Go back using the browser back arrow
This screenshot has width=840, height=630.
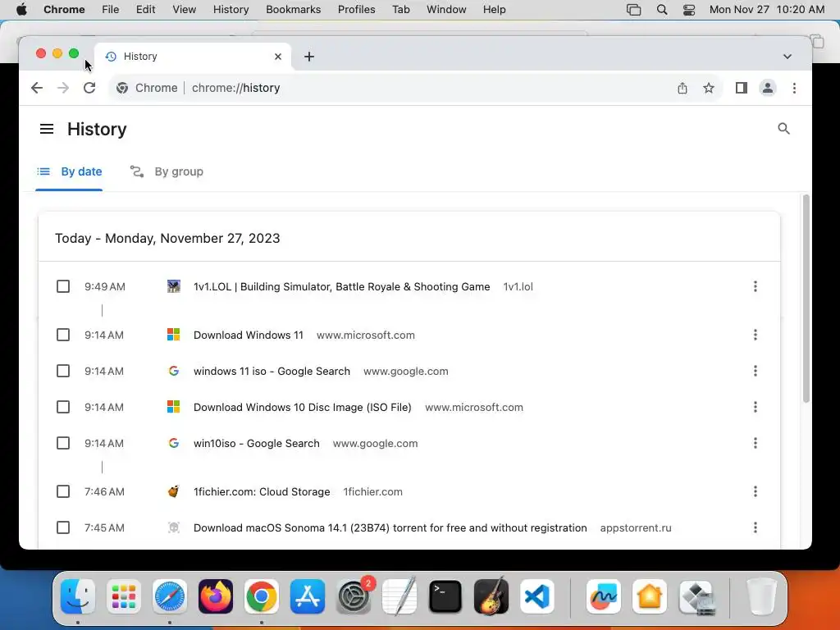(36, 88)
